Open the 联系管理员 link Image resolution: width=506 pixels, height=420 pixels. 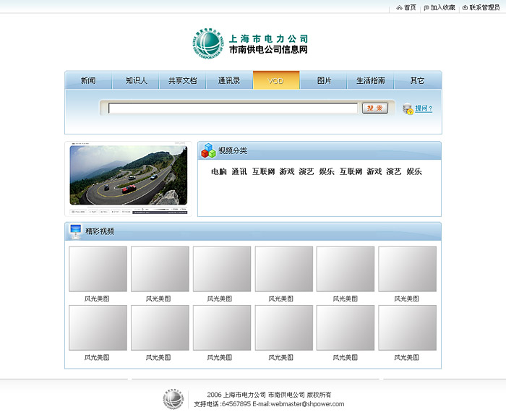[484, 7]
